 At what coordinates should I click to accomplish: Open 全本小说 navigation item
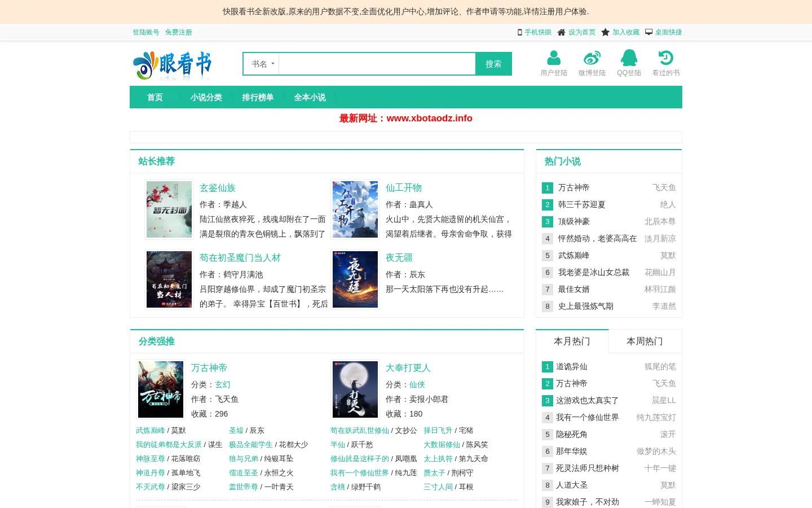click(x=310, y=97)
